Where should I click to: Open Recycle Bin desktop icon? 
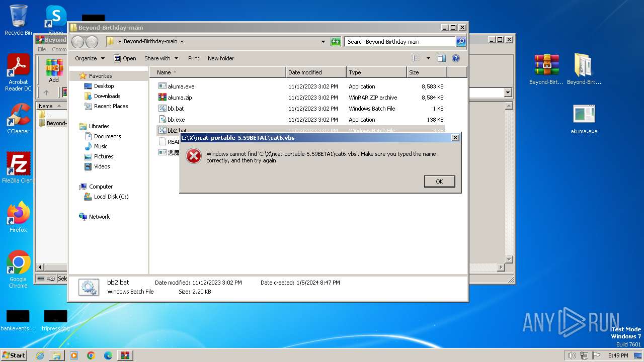(18, 20)
